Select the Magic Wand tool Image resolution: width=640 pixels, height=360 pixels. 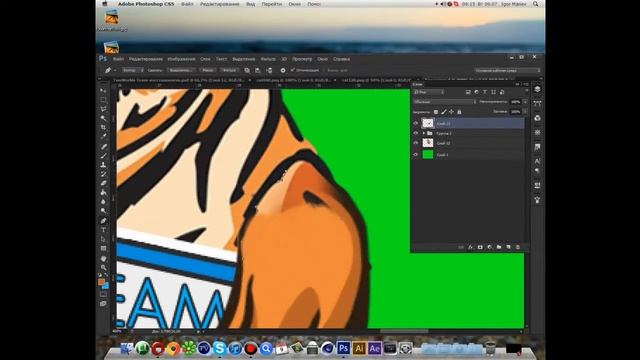point(103,118)
